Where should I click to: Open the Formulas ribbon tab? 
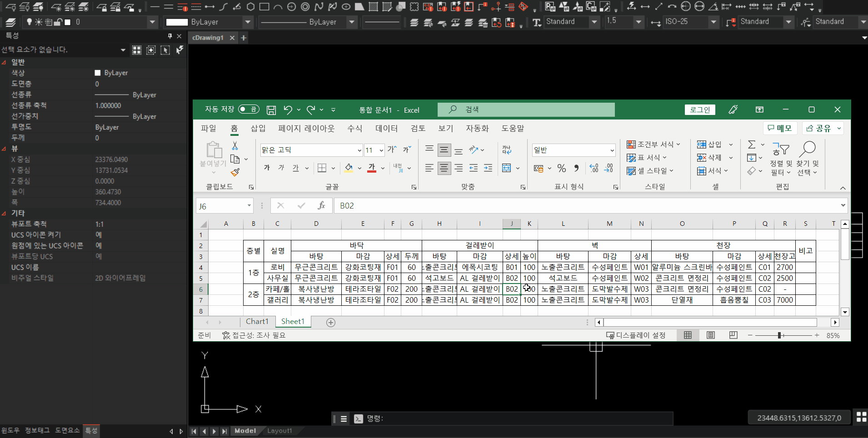click(x=355, y=129)
